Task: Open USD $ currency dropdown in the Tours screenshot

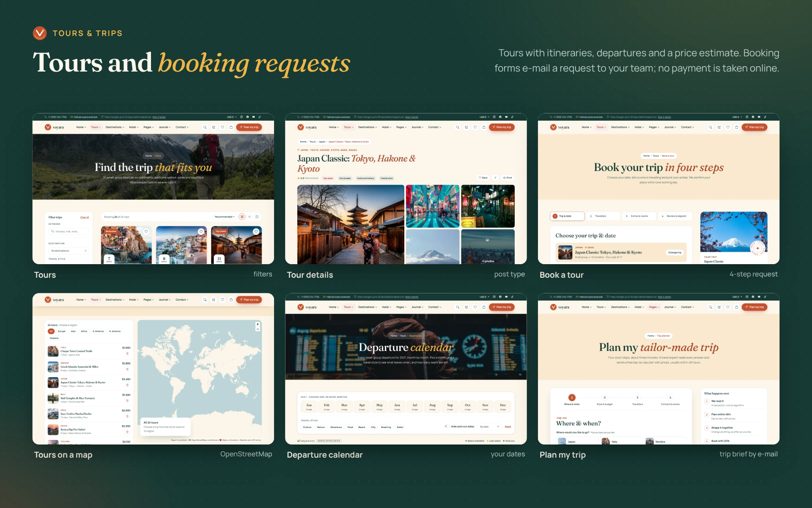Action: pos(232,117)
